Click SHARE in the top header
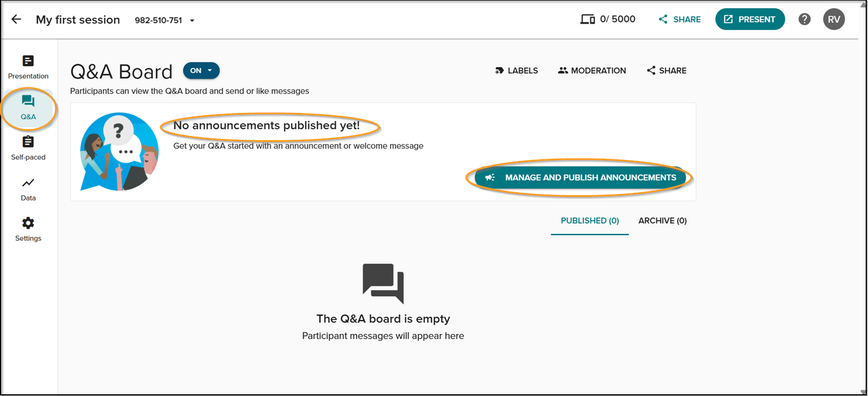Viewport: 868px width, 396px height. [x=680, y=19]
